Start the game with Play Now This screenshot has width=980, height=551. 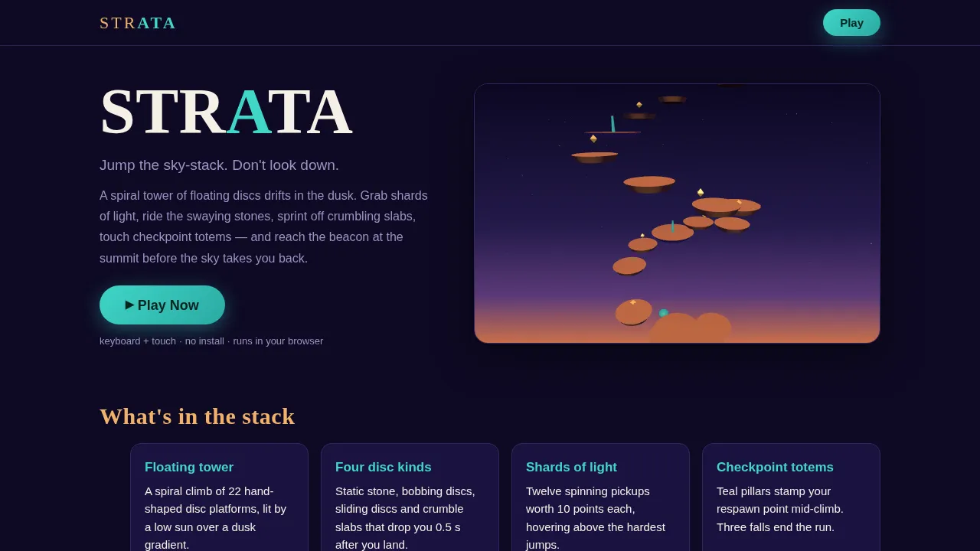click(162, 305)
